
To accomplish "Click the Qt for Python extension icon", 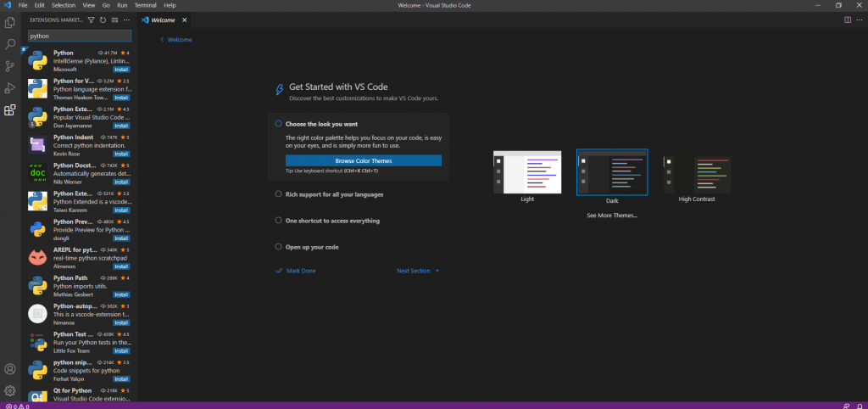I will pos(37,395).
